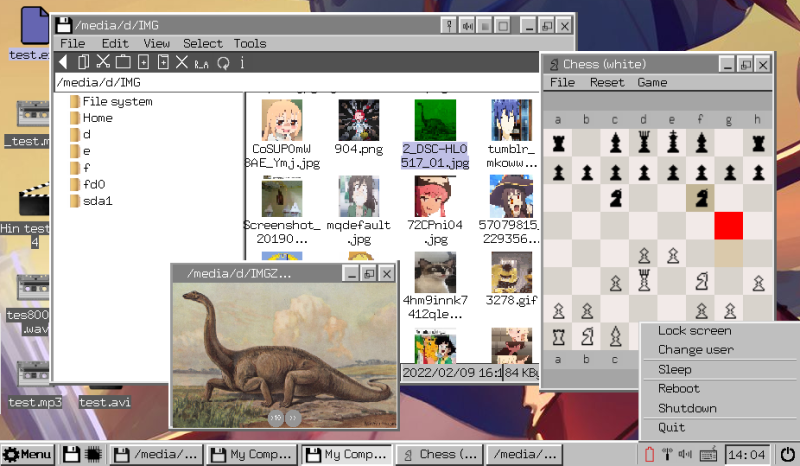Image resolution: width=800 pixels, height=466 pixels.
Task: Open the Tools menu in file manager
Action: (x=250, y=43)
